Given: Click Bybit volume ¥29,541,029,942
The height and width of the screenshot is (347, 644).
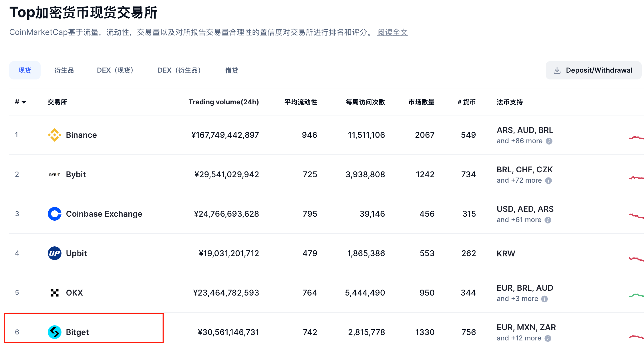Looking at the screenshot, I should pyautogui.click(x=227, y=174).
